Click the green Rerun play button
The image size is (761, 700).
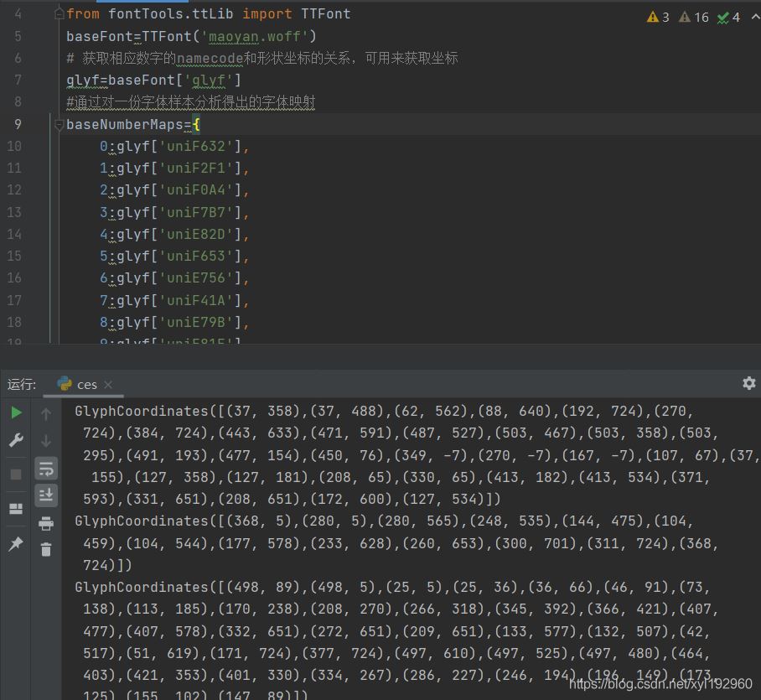point(16,412)
